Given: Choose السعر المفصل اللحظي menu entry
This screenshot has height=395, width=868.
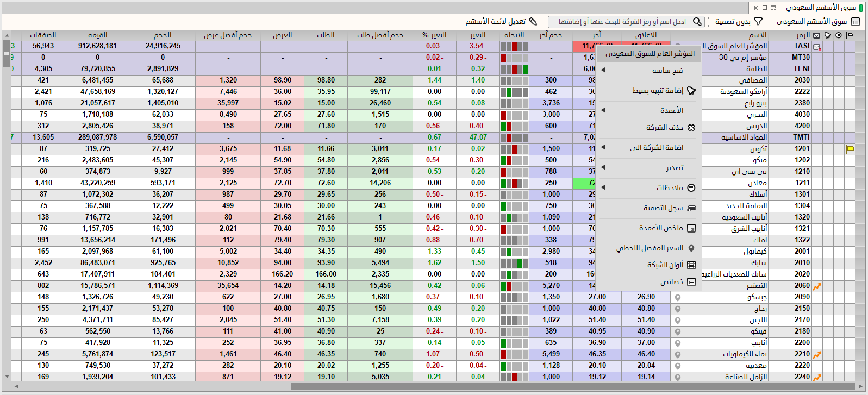Looking at the screenshot, I should [x=648, y=248].
